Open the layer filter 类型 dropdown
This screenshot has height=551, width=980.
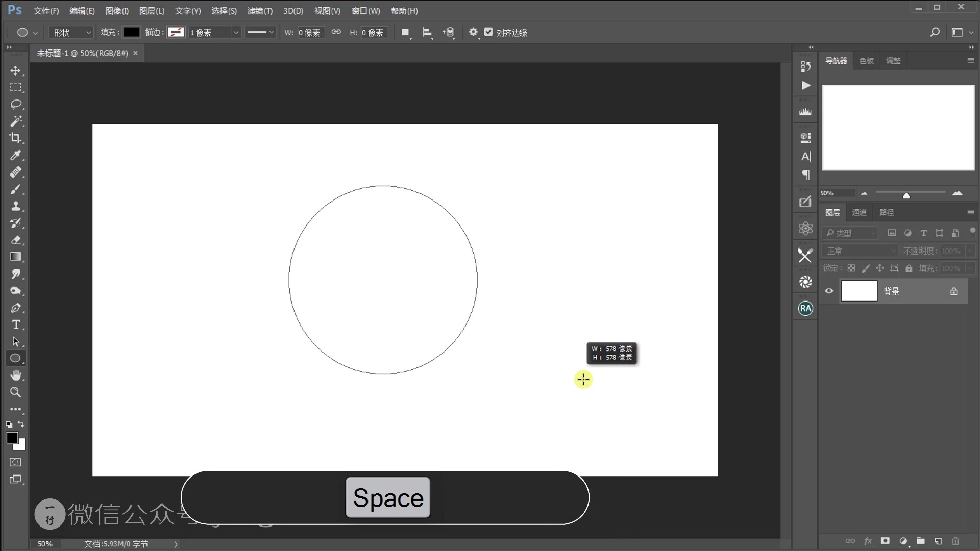point(850,233)
